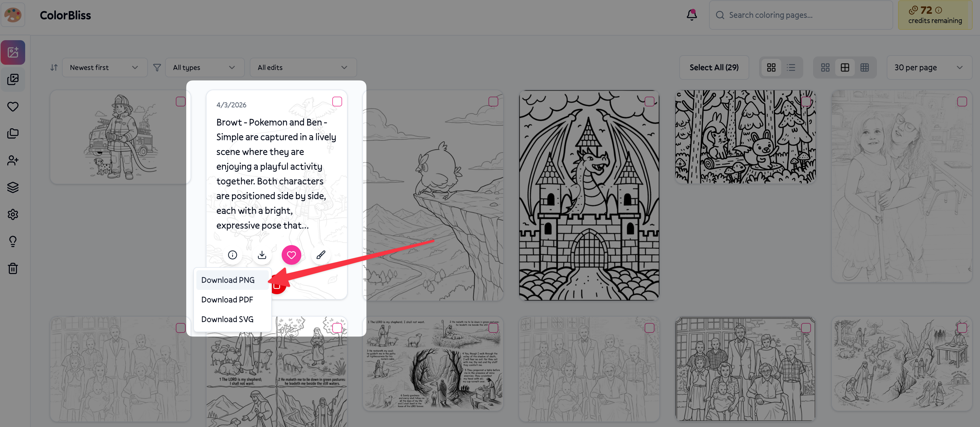Click the download icon on Pokemon card
Image resolution: width=980 pixels, height=427 pixels.
262,255
